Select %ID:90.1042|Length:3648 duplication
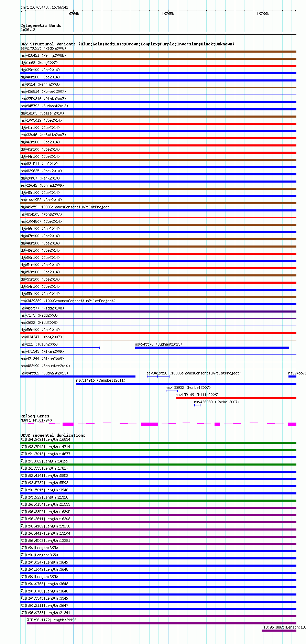This screenshot has width=306, height=644. click(44, 569)
